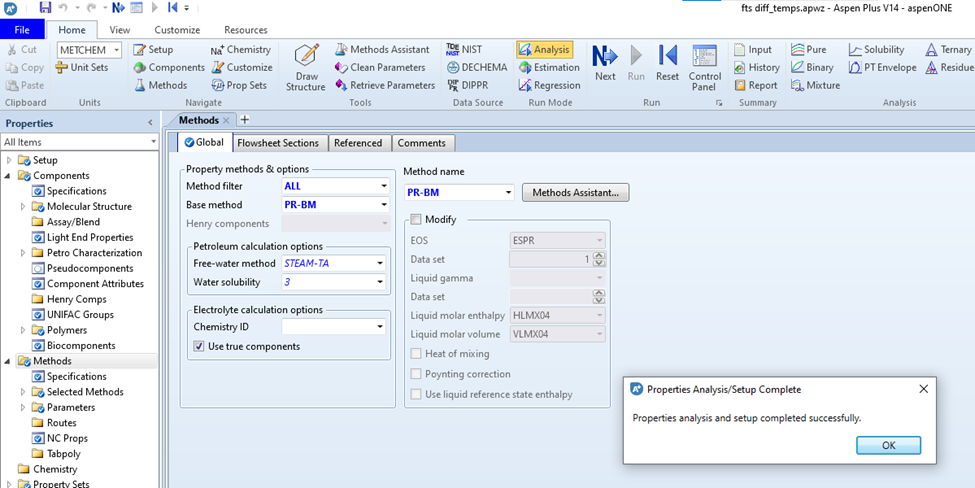
Task: Open Chemistry in the Navigate group
Action: click(x=241, y=49)
